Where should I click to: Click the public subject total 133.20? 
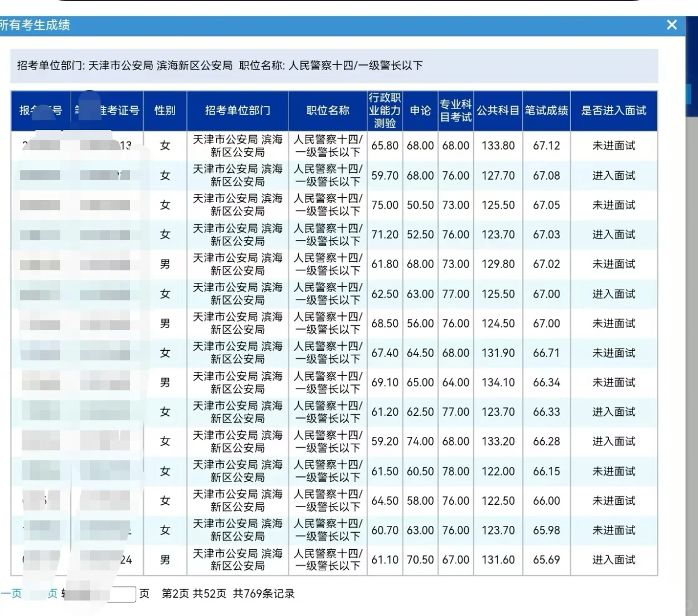click(x=498, y=442)
